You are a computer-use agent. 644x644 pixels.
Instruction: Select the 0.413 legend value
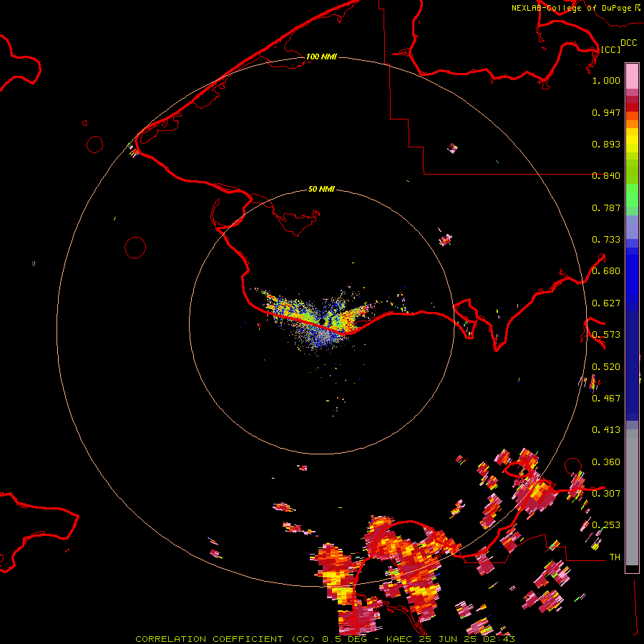click(x=606, y=430)
